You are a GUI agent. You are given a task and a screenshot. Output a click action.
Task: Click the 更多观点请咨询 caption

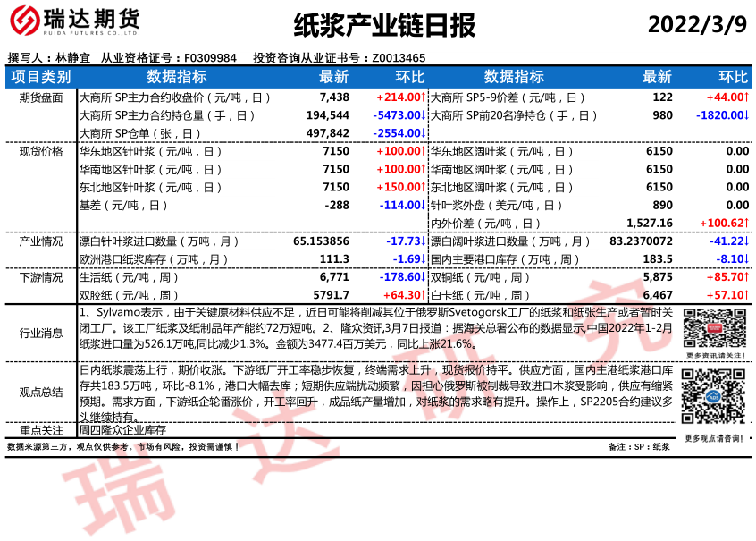coord(715,437)
